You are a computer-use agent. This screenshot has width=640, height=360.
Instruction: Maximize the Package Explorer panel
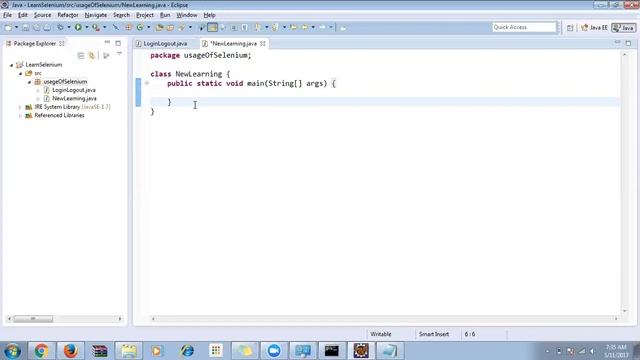tap(118, 43)
